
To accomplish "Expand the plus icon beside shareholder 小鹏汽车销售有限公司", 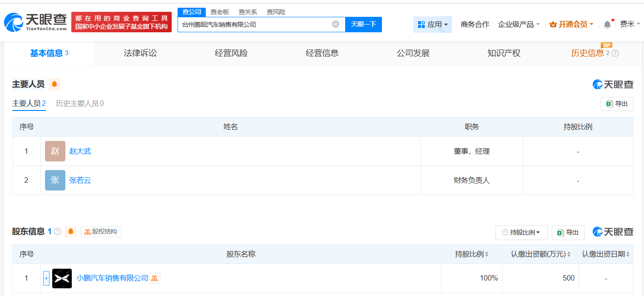I will point(47,278).
